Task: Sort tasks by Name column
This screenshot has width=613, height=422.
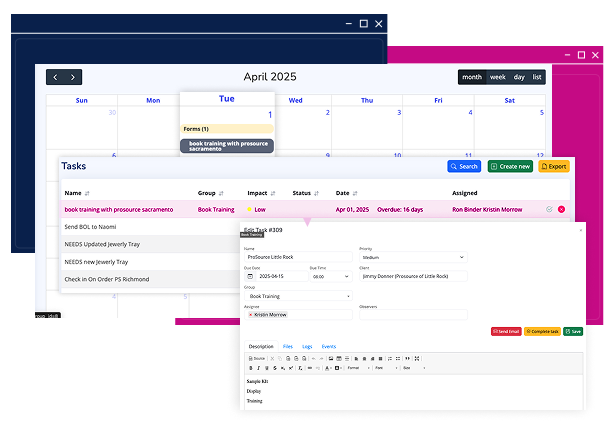Action: [77, 193]
